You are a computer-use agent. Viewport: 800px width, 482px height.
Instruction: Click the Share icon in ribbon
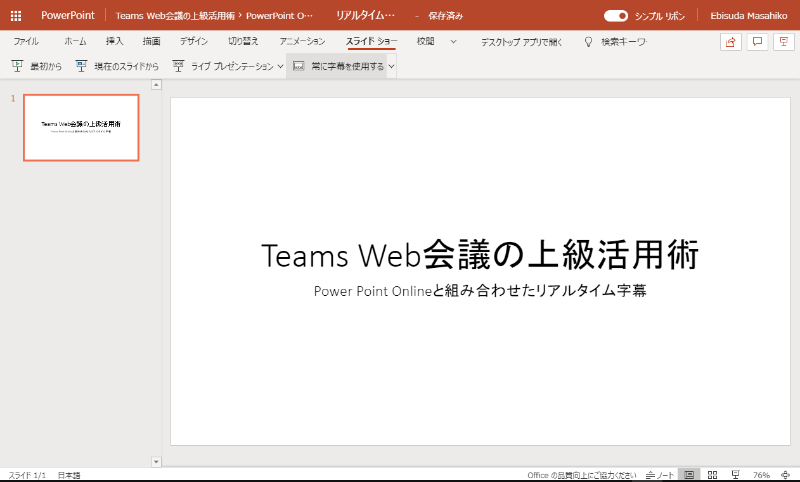[x=730, y=42]
